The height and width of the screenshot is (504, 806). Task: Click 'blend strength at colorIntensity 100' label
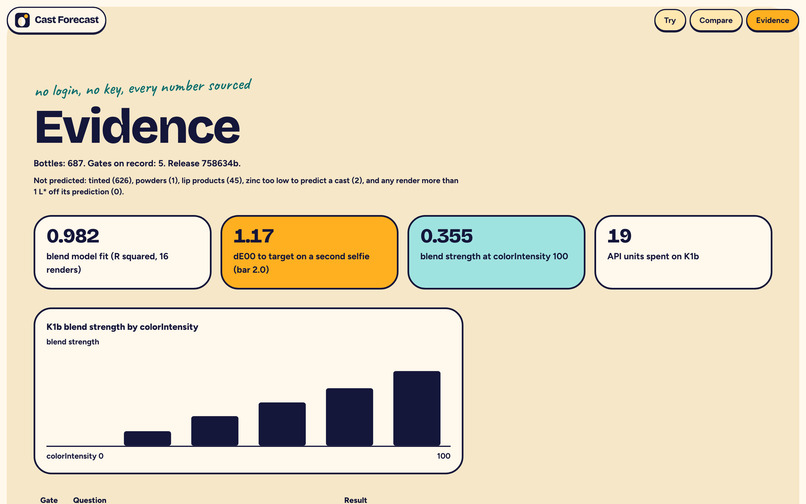494,257
